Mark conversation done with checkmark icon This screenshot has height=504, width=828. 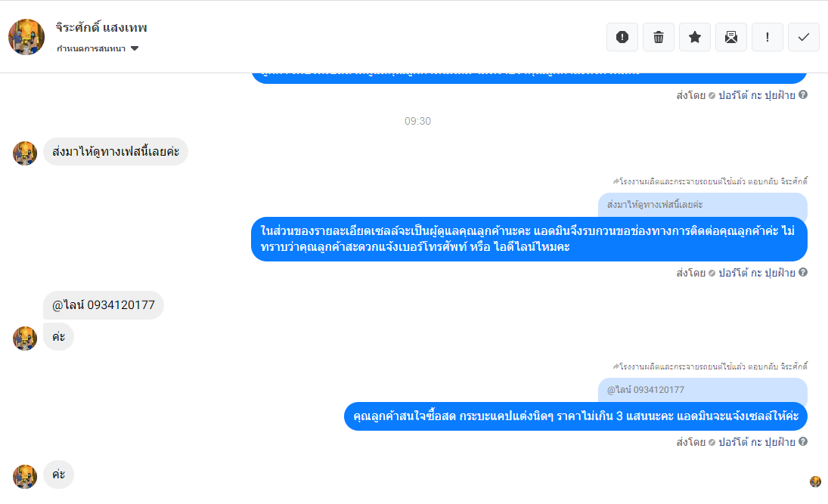coord(804,37)
